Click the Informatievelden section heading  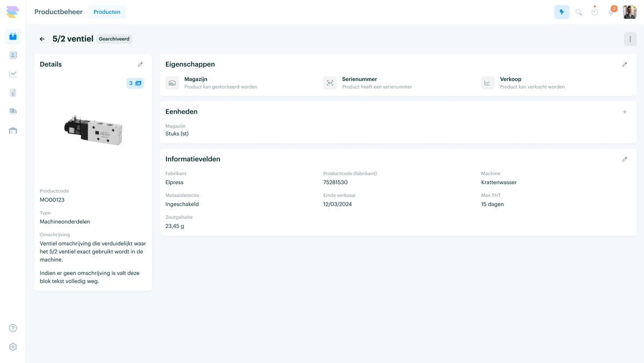[x=193, y=159]
